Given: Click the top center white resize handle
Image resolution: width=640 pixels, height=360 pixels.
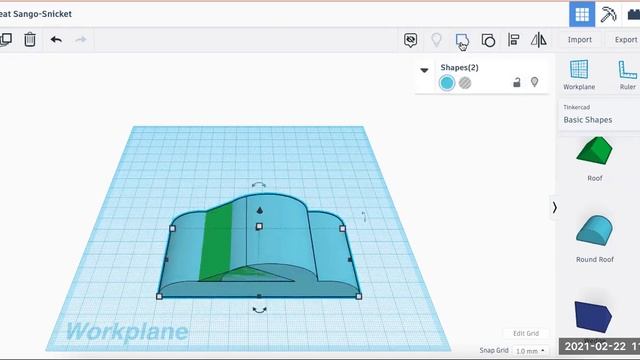Looking at the screenshot, I should tap(259, 227).
